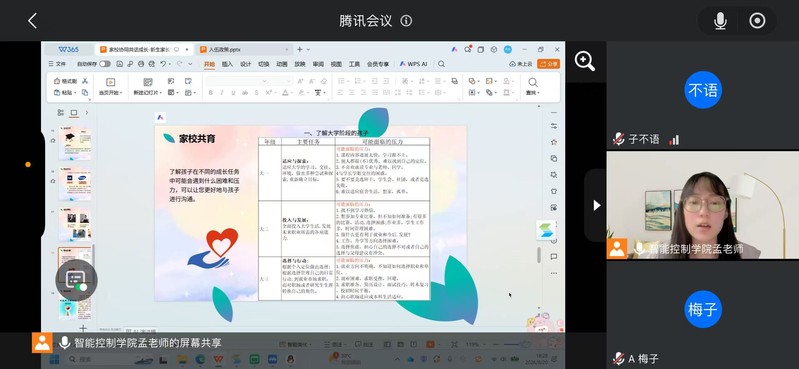Open meeting info icon beside 腾讯会议 title
This screenshot has width=799, height=369.
tap(406, 21)
